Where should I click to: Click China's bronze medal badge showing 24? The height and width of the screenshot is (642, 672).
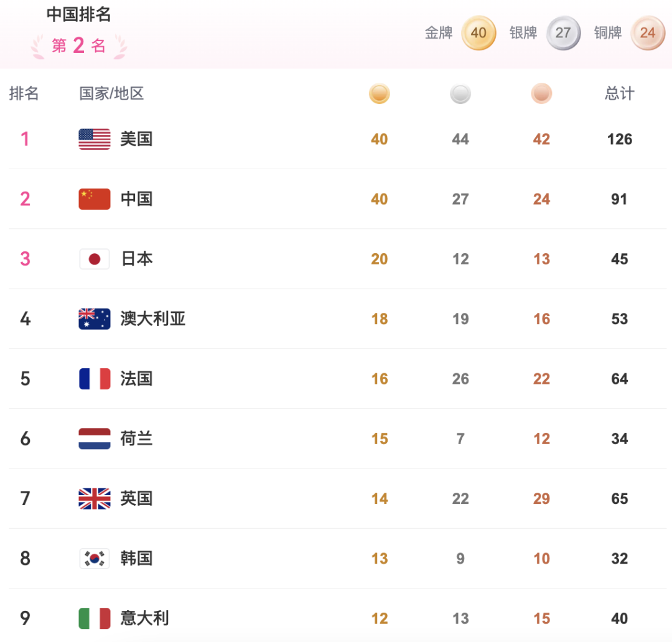tap(648, 32)
